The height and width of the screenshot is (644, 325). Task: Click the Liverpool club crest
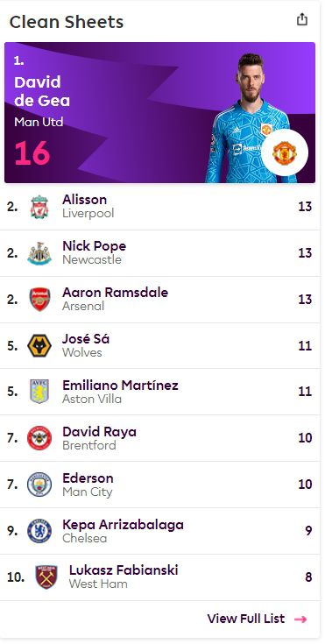click(x=39, y=207)
